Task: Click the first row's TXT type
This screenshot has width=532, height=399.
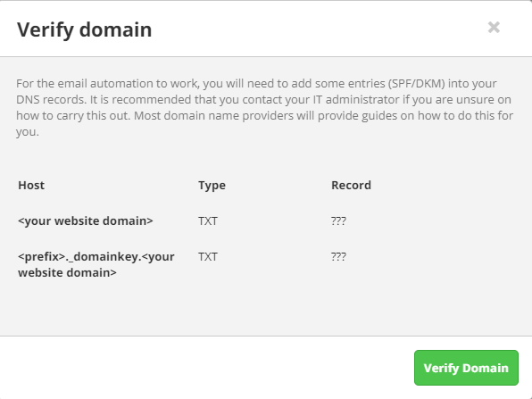Action: (208, 220)
